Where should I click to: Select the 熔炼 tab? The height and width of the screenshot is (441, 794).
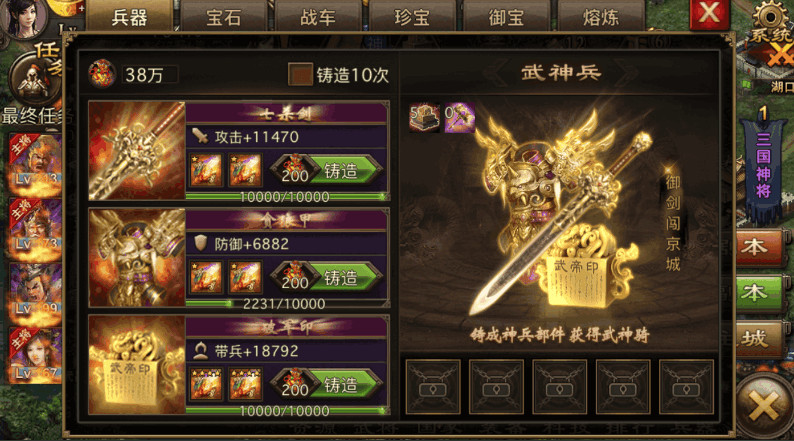tap(601, 17)
